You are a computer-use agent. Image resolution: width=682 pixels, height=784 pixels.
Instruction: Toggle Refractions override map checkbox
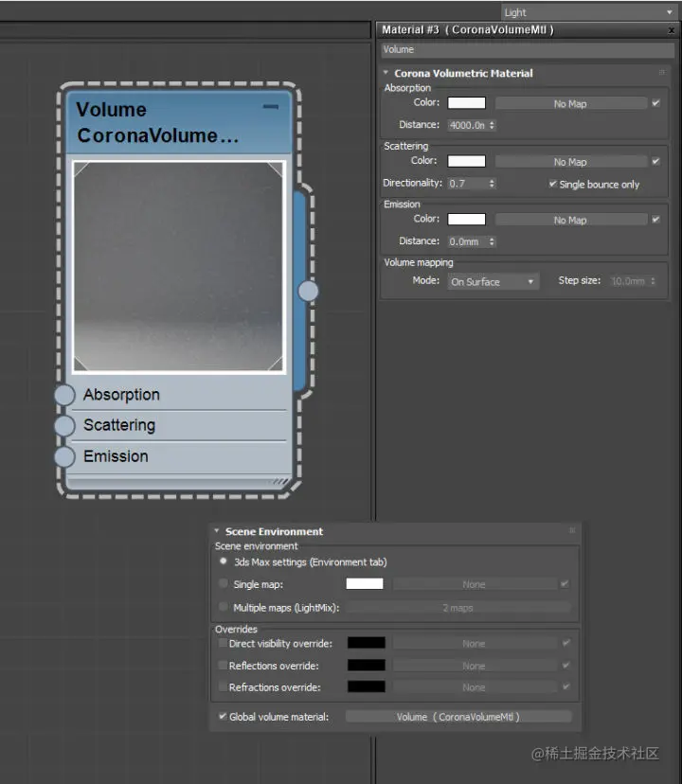click(x=565, y=686)
